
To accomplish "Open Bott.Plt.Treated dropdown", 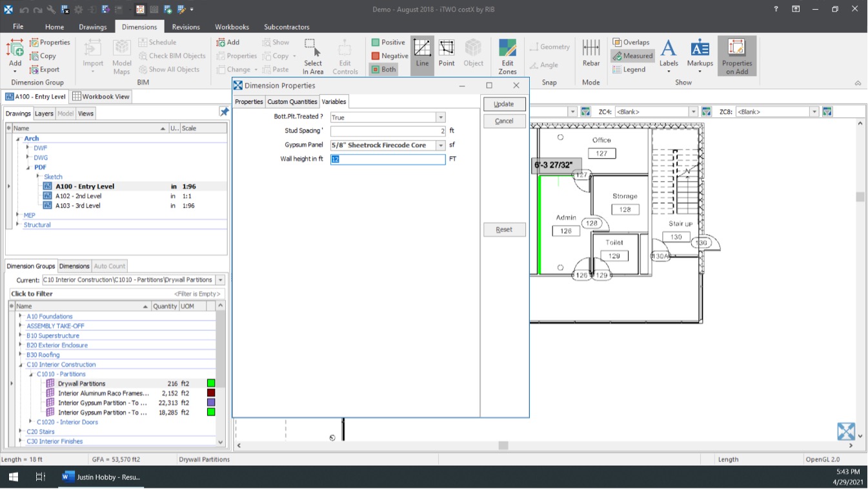I will [441, 117].
